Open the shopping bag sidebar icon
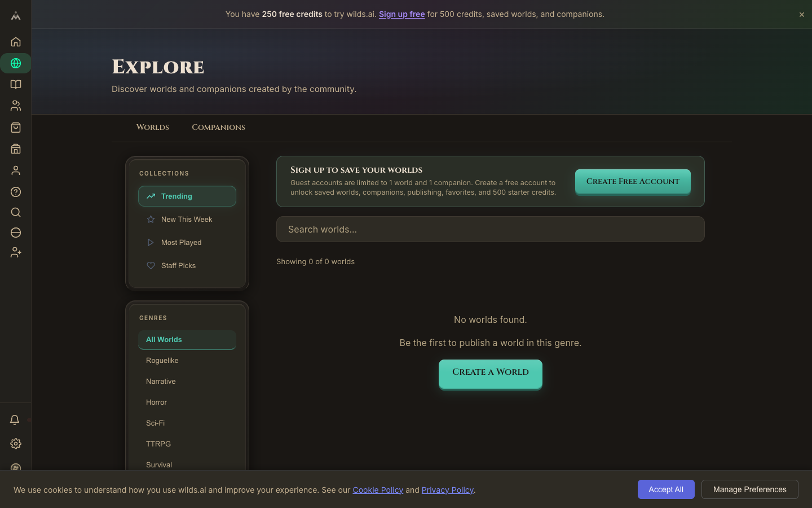 [x=16, y=128]
